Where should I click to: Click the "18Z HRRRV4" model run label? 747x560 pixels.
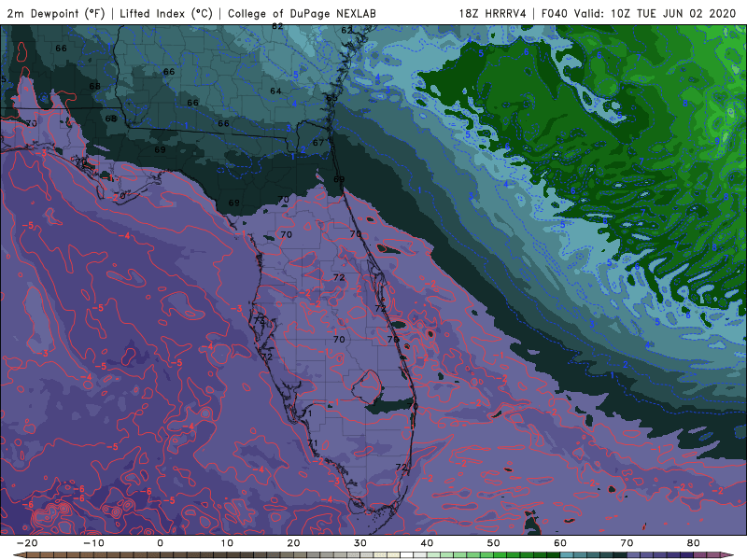click(x=492, y=13)
